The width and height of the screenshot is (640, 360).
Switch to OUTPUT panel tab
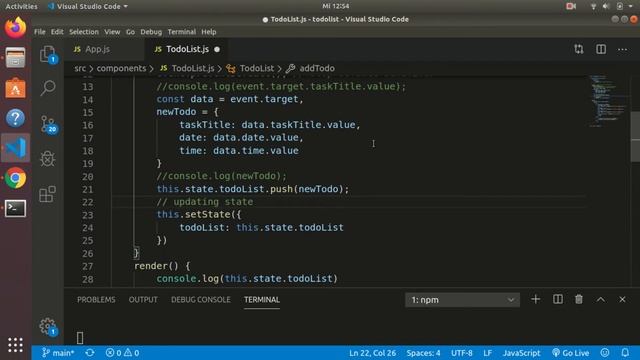143,300
